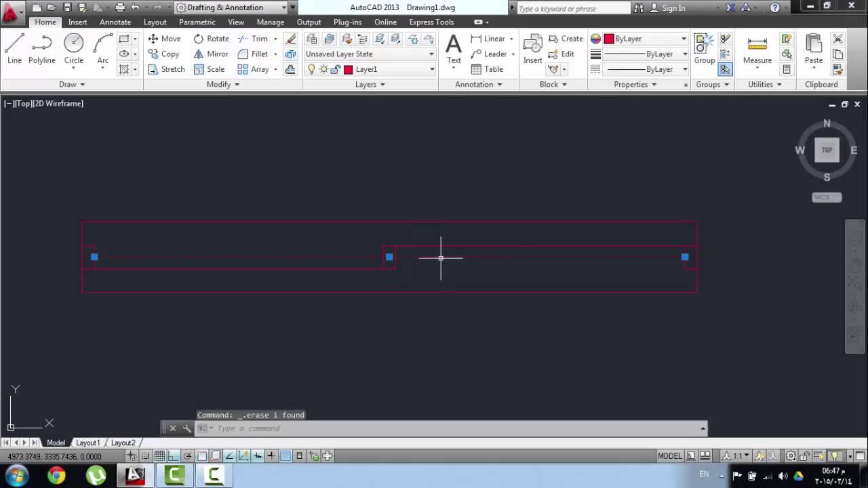Click the Edit block tool
Image resolution: width=868 pixels, height=488 pixels.
pyautogui.click(x=561, y=54)
